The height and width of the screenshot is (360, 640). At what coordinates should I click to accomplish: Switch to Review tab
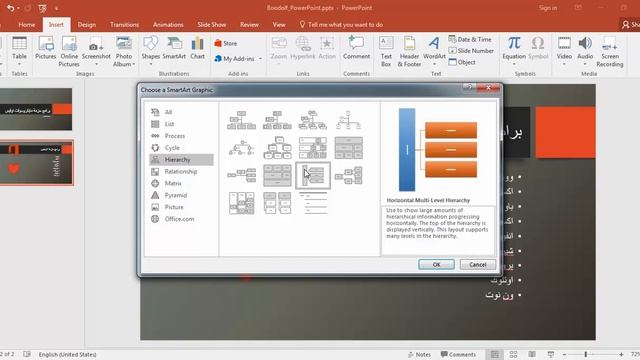point(249,24)
